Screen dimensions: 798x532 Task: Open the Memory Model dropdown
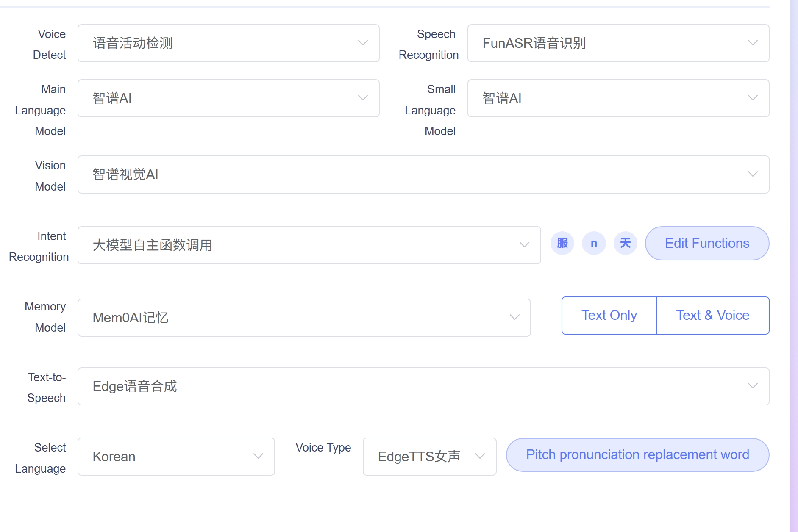pos(304,318)
